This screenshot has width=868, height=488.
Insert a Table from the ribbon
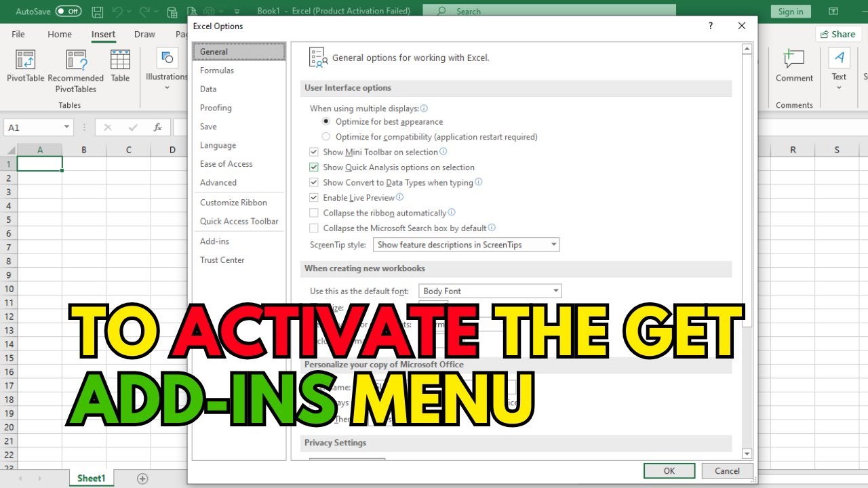pyautogui.click(x=120, y=66)
